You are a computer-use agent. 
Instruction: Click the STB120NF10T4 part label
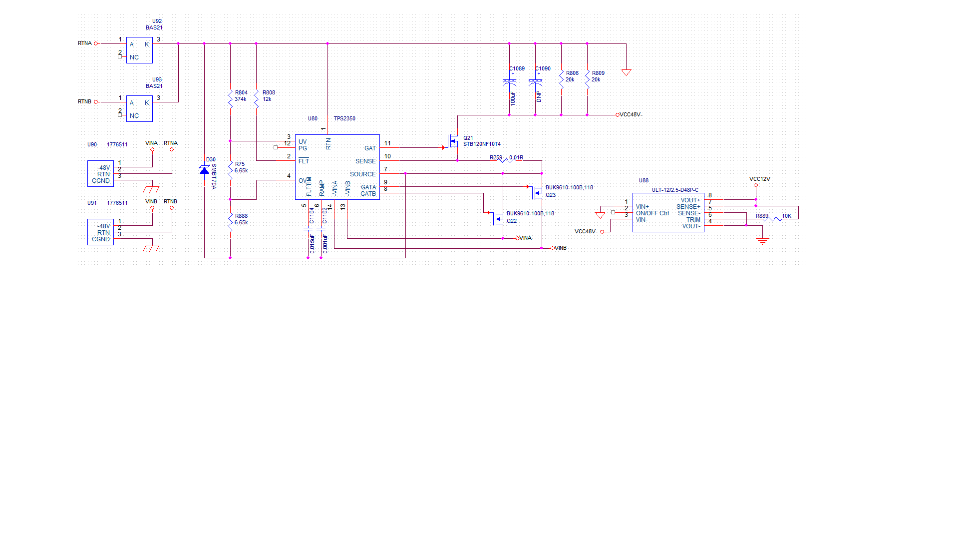pos(482,144)
